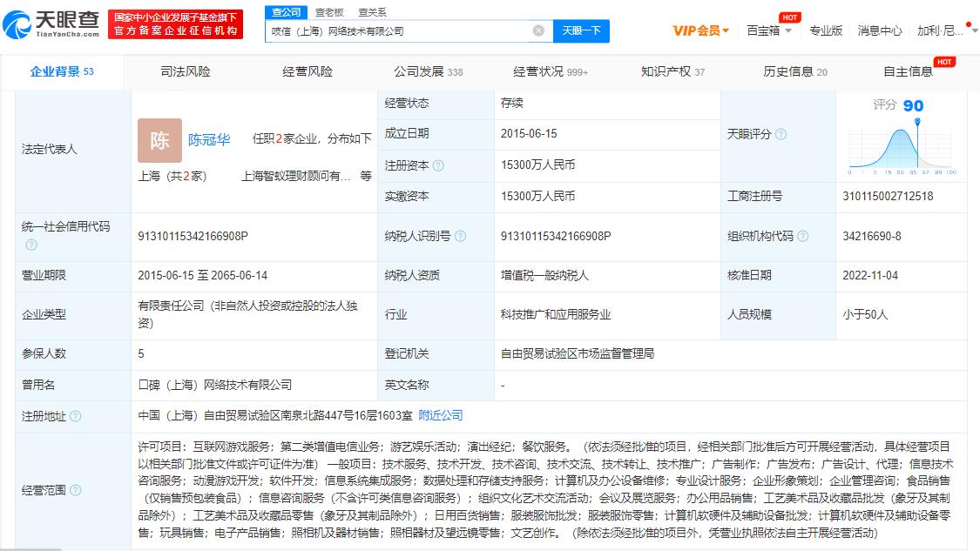Click help icon next to 注册资本
The image size is (980, 551).
438,165
